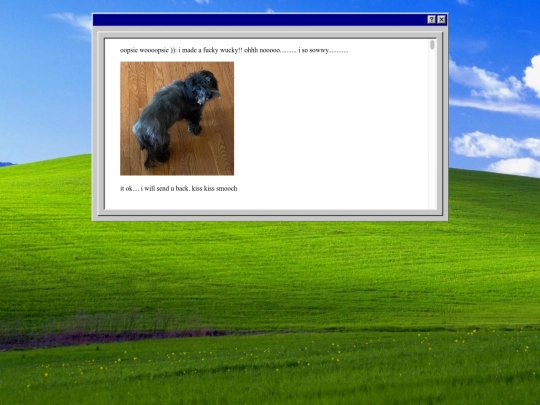The image size is (540, 405).
Task: Click the "it ok… i will send u back" text
Action: coord(178,188)
